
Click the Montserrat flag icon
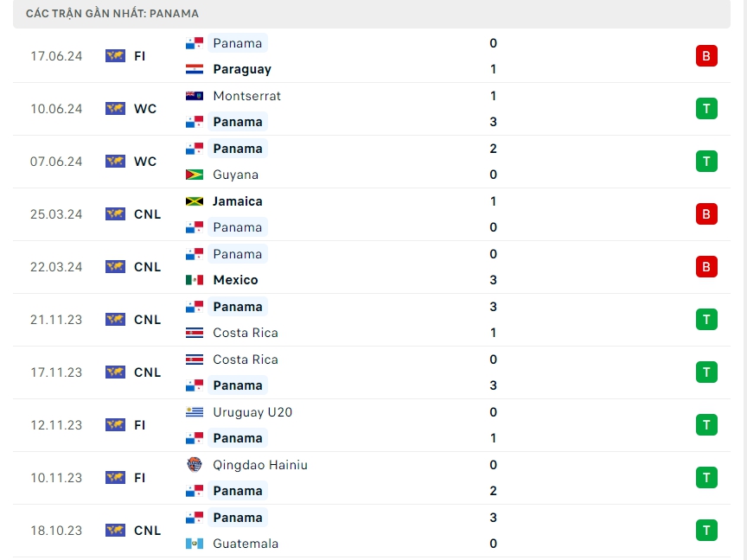tap(195, 96)
